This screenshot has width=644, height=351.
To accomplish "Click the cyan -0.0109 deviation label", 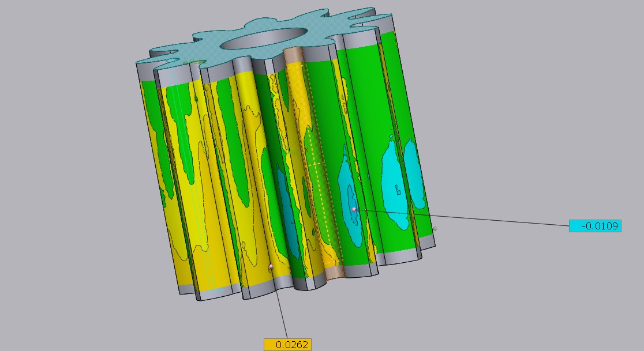I will pyautogui.click(x=595, y=226).
